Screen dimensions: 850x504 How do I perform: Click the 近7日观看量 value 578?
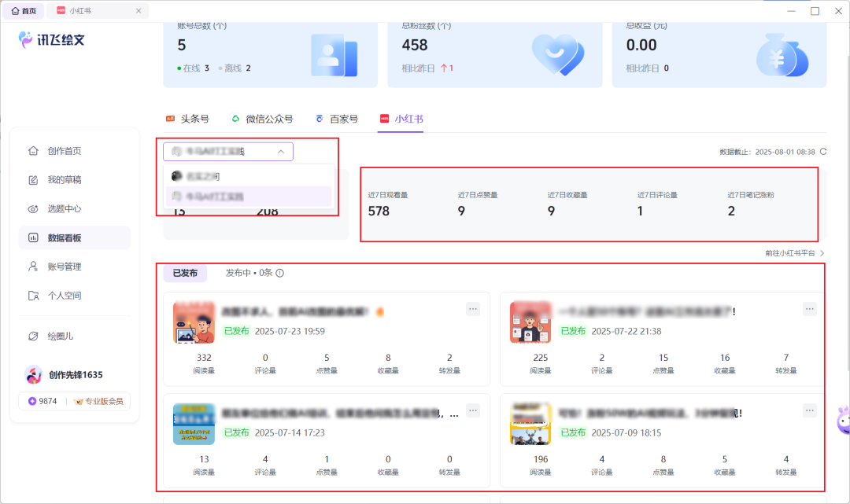click(x=379, y=212)
